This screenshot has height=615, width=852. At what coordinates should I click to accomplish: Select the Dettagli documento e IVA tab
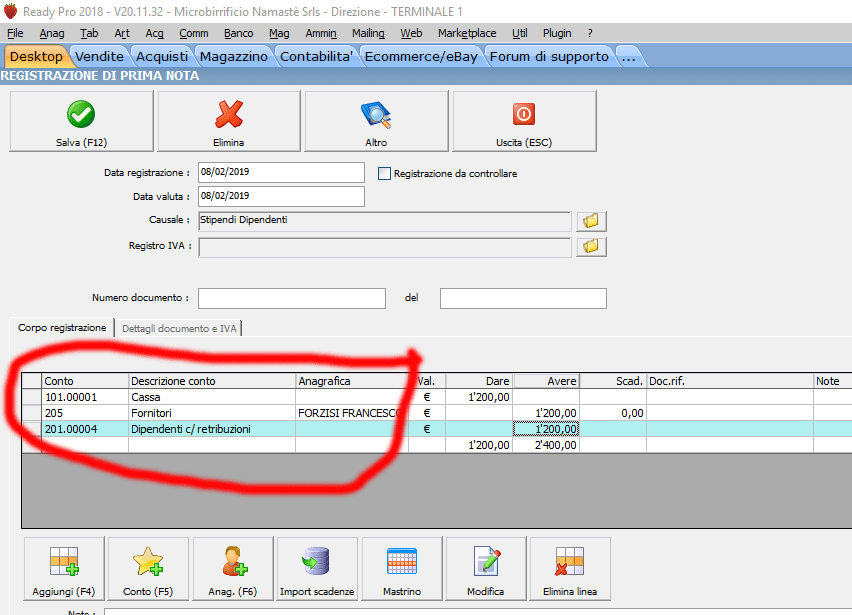(x=179, y=328)
